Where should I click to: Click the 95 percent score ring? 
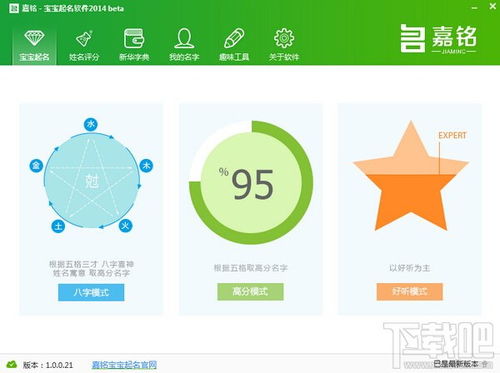point(251,183)
